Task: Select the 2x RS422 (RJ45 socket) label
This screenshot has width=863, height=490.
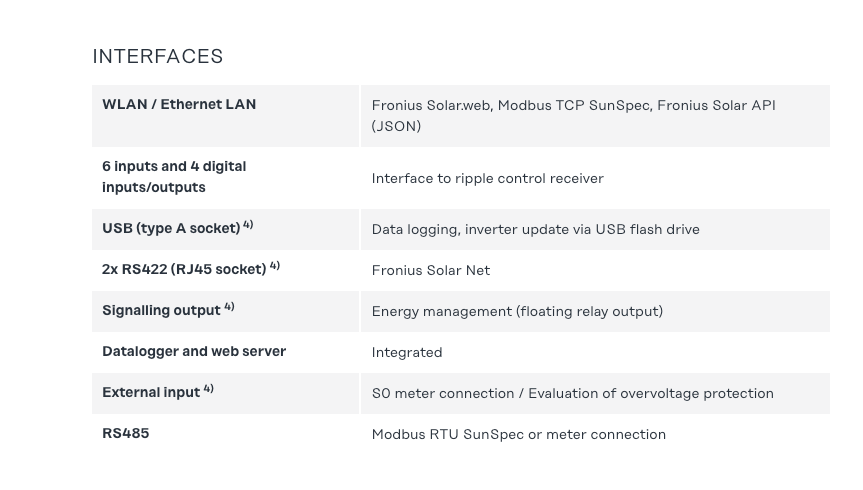Action: (x=184, y=269)
